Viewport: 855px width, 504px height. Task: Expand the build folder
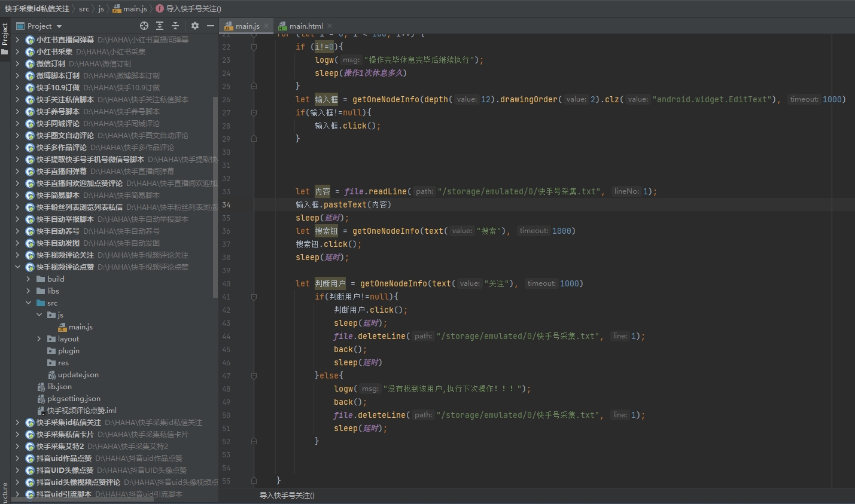tap(28, 279)
